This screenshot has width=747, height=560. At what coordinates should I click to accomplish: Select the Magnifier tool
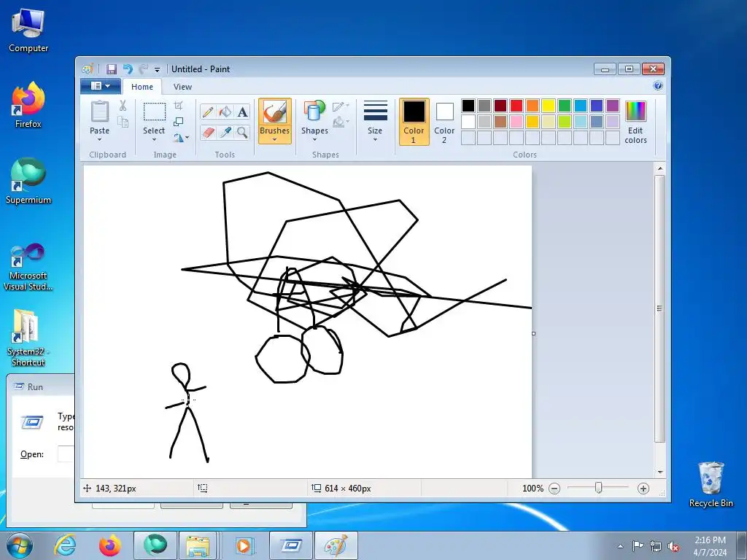click(242, 132)
